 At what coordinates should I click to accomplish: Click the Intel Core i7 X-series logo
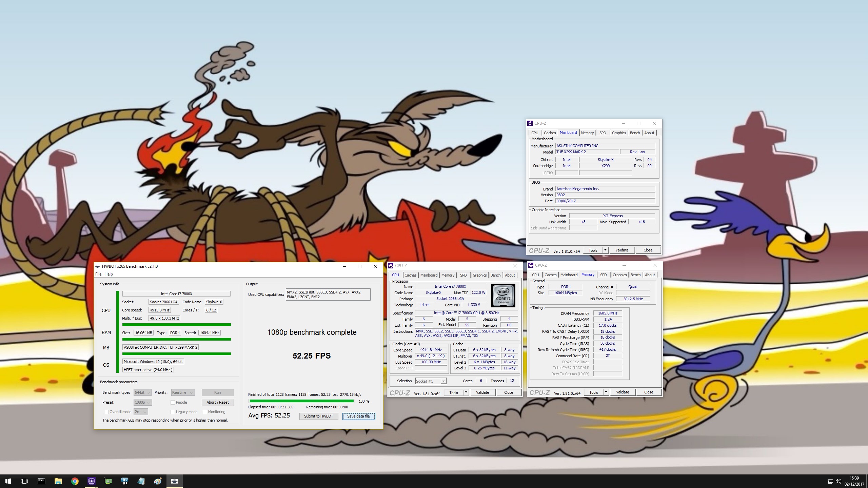503,296
